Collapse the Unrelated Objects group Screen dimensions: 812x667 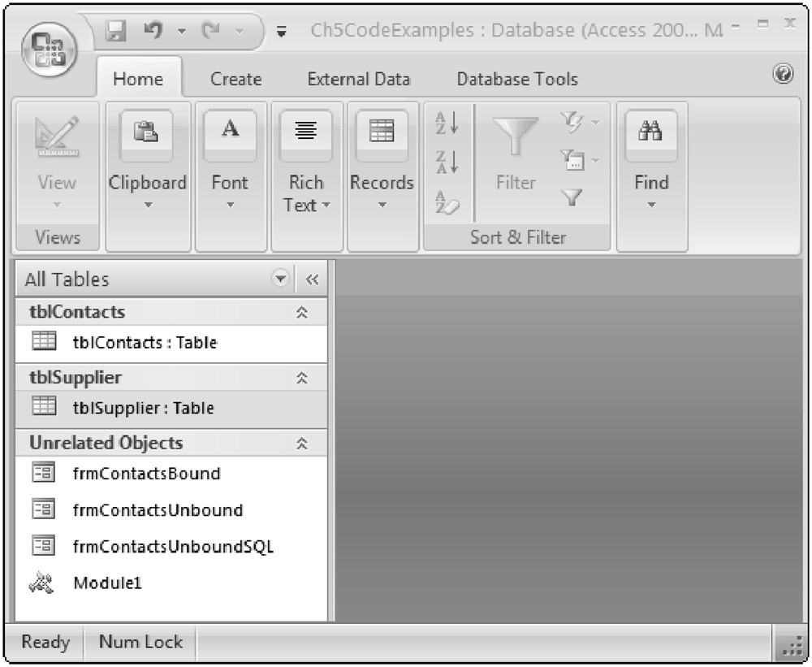(x=302, y=444)
